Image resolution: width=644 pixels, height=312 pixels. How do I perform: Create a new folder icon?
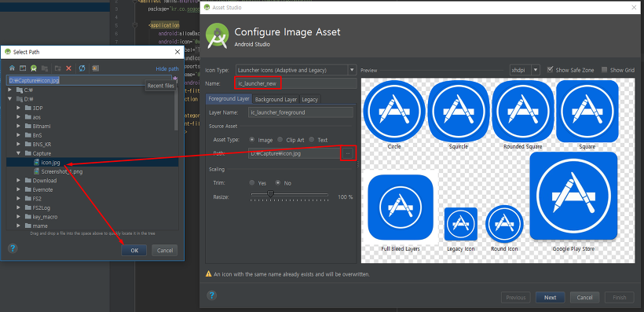[x=58, y=68]
